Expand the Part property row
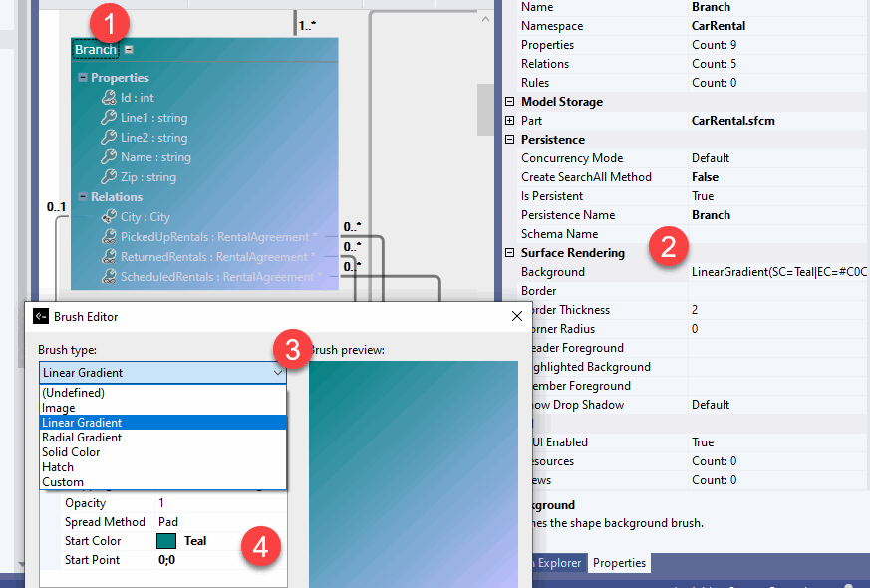Image resolution: width=870 pixels, height=588 pixels. 510,121
